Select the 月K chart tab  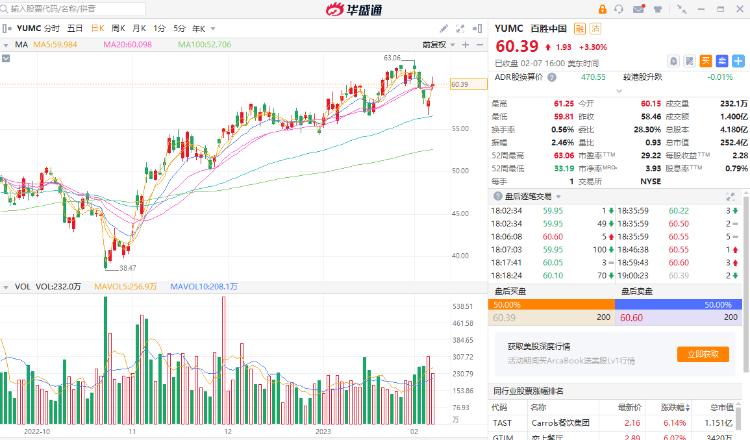[139, 29]
